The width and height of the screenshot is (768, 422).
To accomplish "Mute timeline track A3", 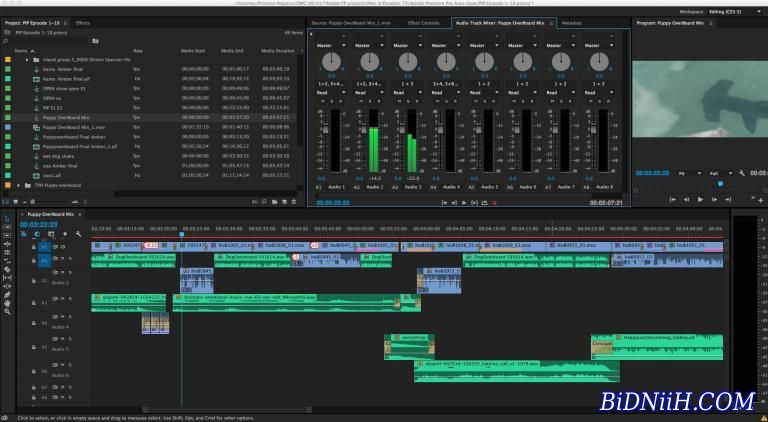I will tap(63, 299).
